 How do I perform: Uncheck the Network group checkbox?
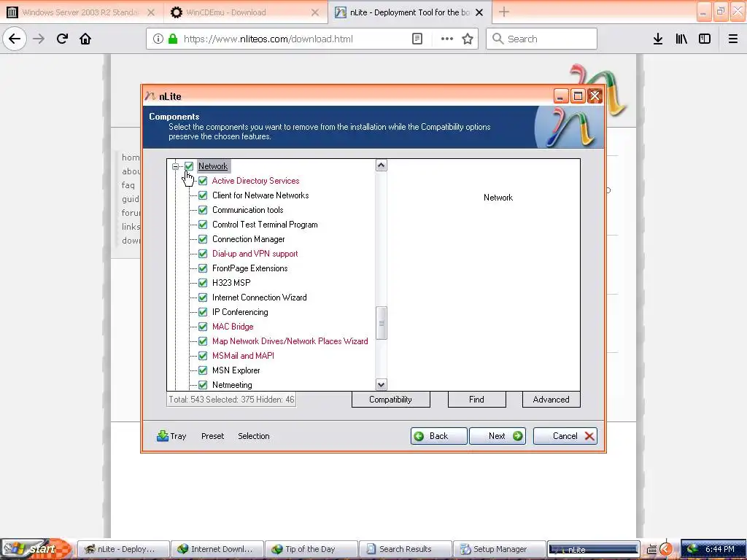click(x=189, y=166)
